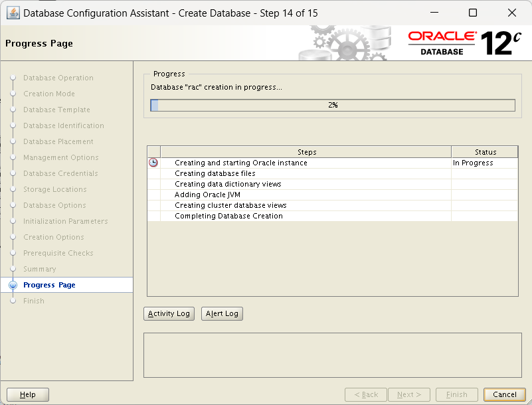
Task: Select 'Completing Database Creation' row
Action: (333, 216)
